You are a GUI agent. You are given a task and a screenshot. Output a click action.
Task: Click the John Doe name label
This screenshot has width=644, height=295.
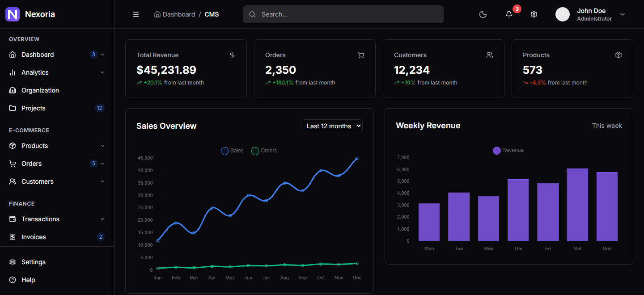[x=591, y=11]
